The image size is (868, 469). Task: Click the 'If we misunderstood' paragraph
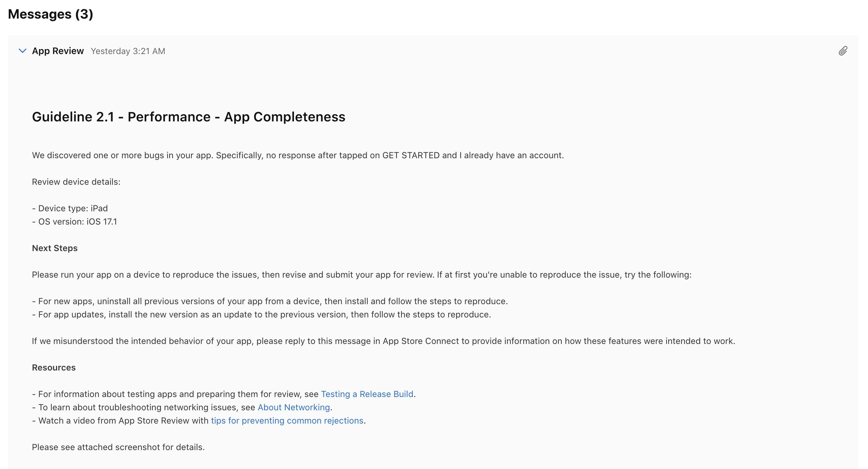383,341
